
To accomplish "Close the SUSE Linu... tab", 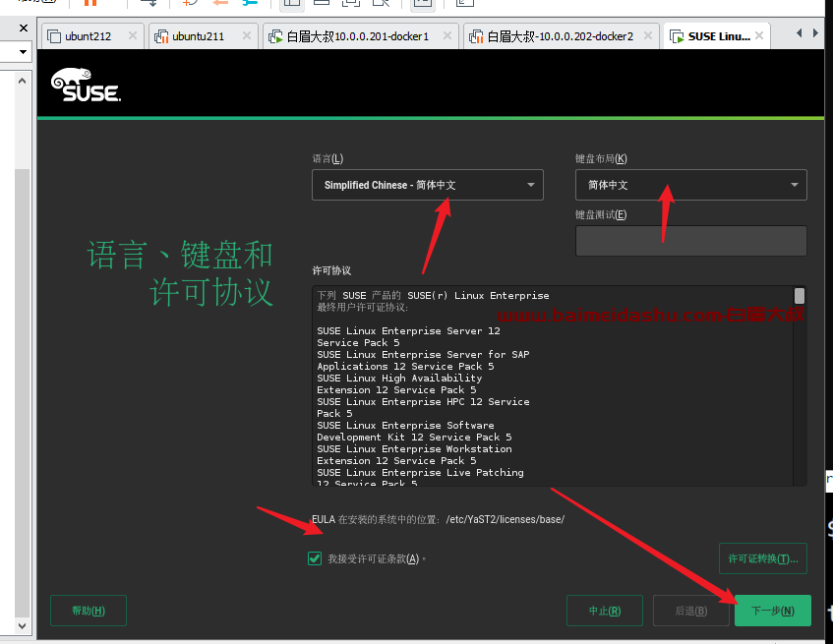I will [x=759, y=35].
